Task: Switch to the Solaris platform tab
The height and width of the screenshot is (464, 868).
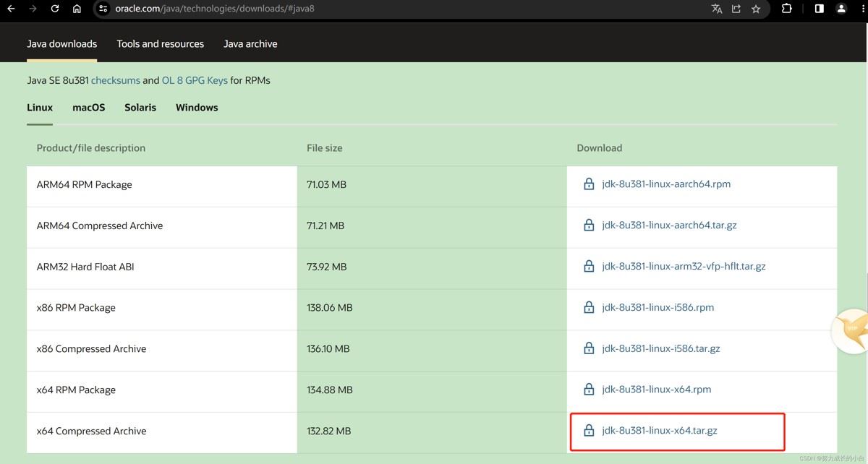Action: (x=140, y=108)
